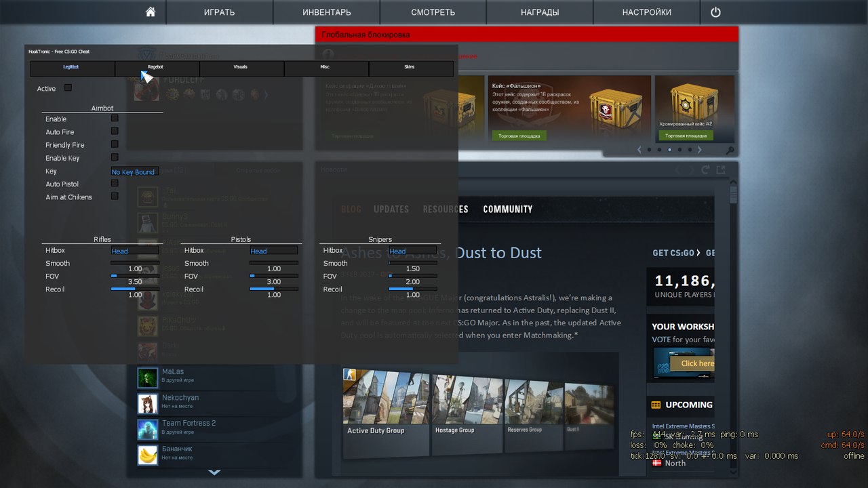This screenshot has width=868, height=488.
Task: Open the ИНВЕНТАРЬ menu
Action: pyautogui.click(x=327, y=12)
